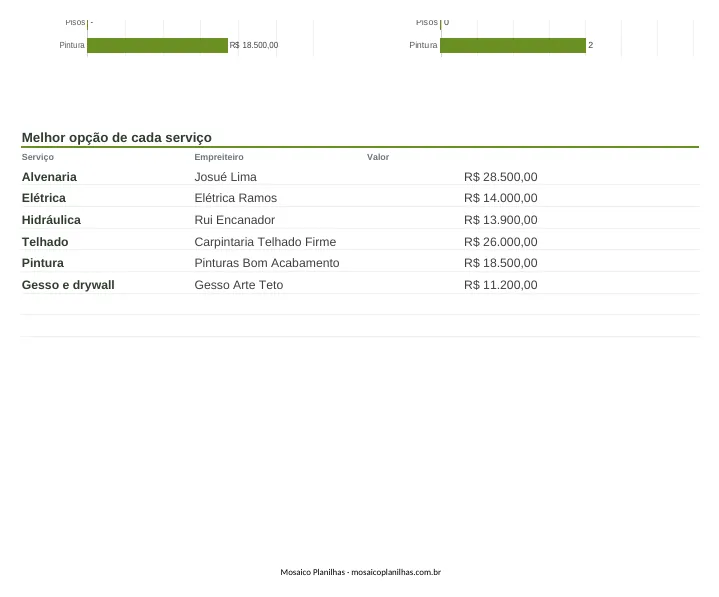Screen dimensions: 719x597
Task: Click the 'Mosaico Planilhas - mosaicoplanilhas.com.br' footer text
Action: (360, 572)
